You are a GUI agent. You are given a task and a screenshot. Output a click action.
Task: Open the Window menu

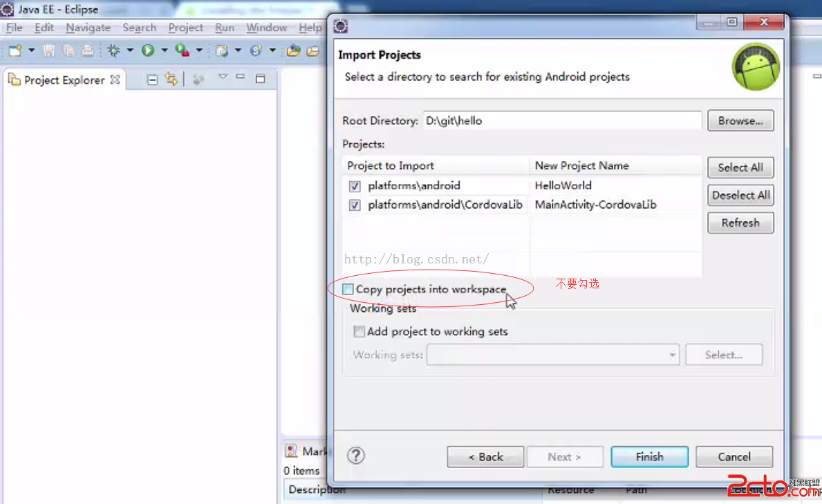266,28
